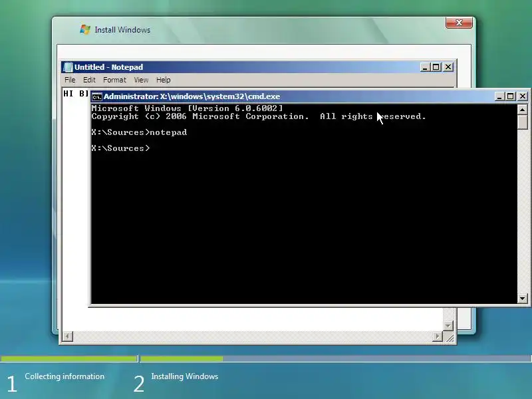Image resolution: width=532 pixels, height=399 pixels.
Task: Click the 'Installing Windows' step label
Action: click(185, 376)
